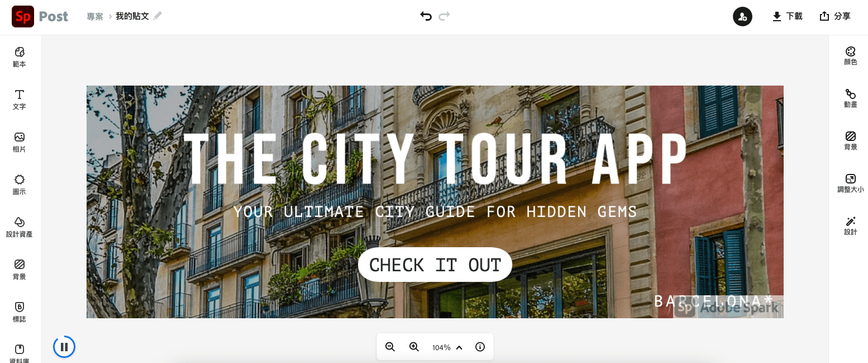Pause the animation preview
This screenshot has width=868, height=363.
(x=64, y=347)
